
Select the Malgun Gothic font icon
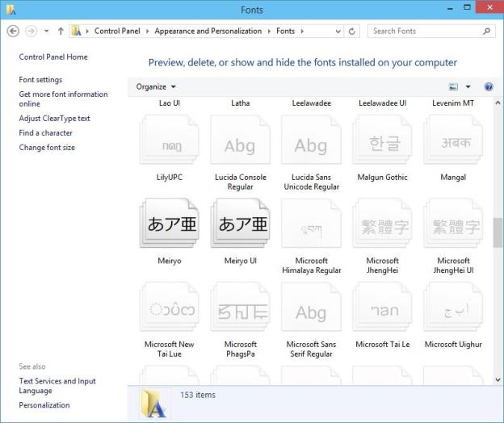382,140
